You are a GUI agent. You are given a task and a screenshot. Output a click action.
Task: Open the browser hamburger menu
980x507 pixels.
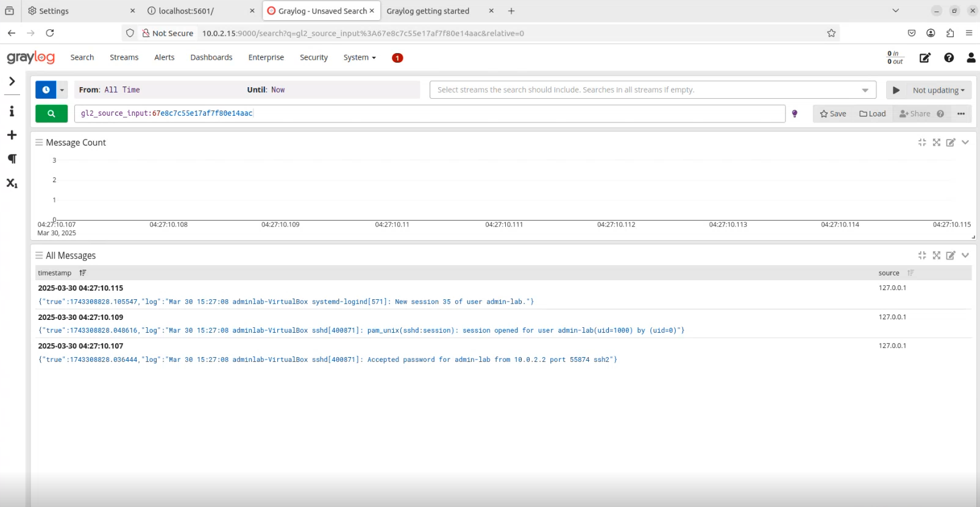coord(969,33)
